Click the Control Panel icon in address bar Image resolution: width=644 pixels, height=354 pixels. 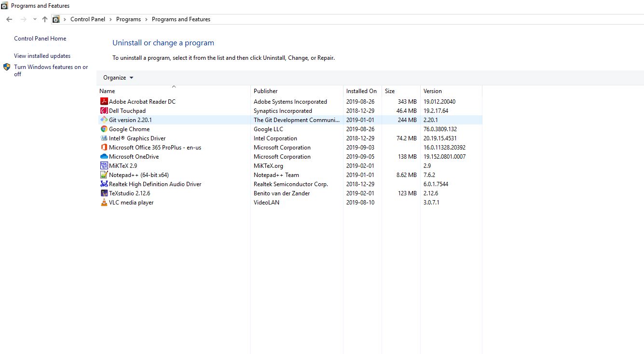[56, 19]
